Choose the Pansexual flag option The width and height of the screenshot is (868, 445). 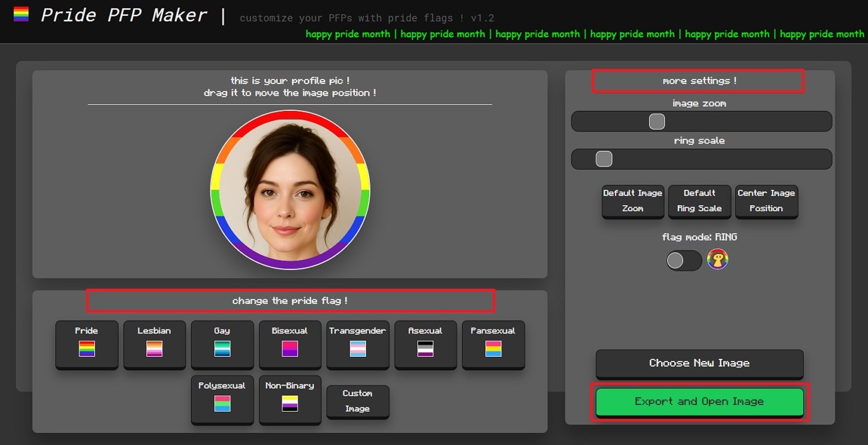pos(493,344)
